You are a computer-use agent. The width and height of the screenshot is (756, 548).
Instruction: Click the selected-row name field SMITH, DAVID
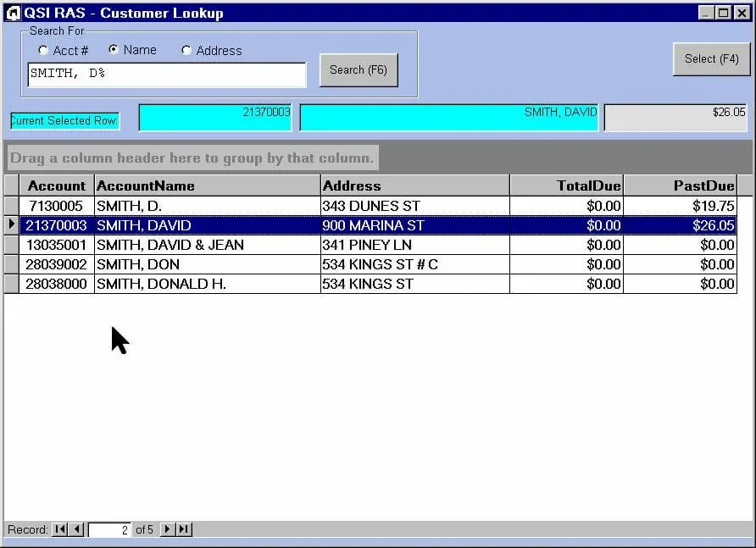pos(449,117)
